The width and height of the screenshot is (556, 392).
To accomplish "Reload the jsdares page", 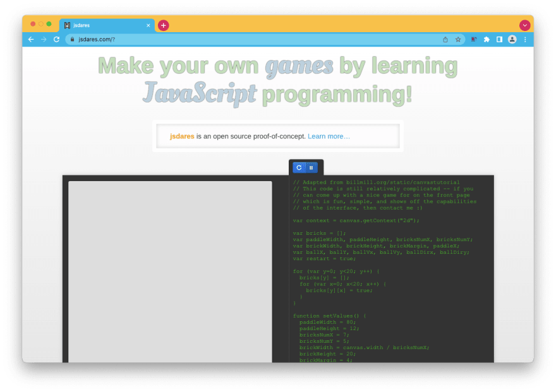I will pyautogui.click(x=56, y=39).
